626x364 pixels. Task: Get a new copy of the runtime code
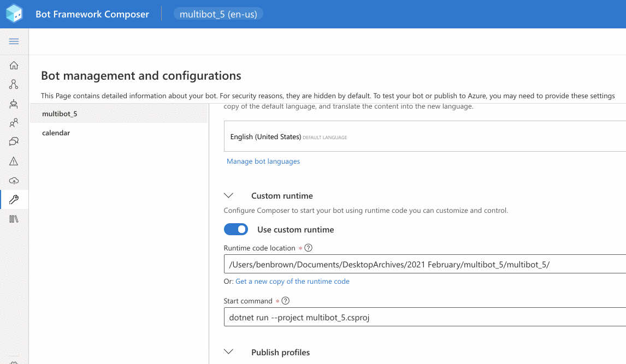click(x=292, y=281)
